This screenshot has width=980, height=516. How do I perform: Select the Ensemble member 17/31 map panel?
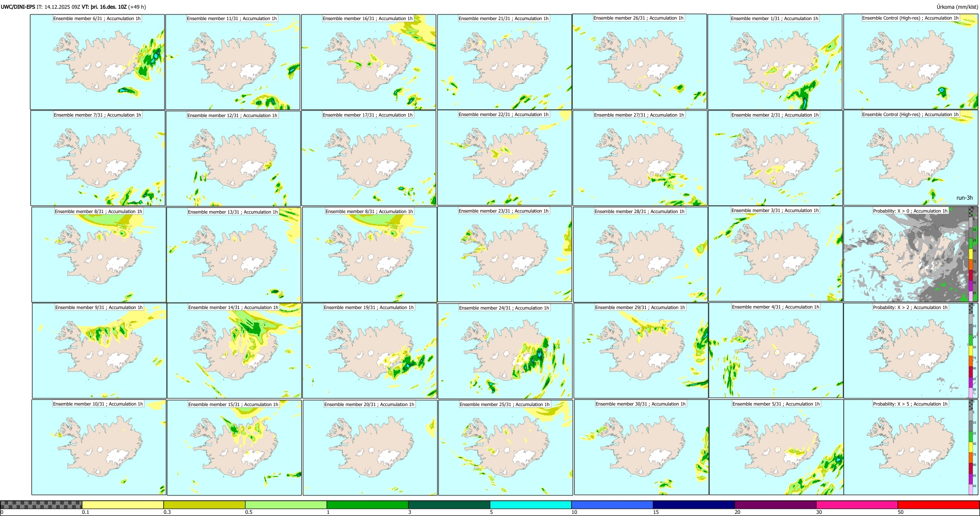pyautogui.click(x=369, y=158)
